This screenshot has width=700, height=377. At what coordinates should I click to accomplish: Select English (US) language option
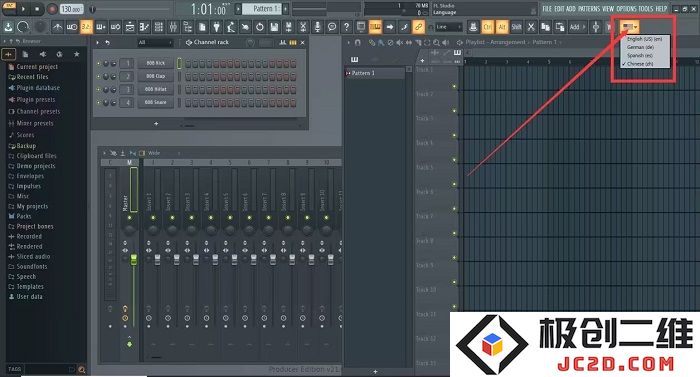(645, 39)
